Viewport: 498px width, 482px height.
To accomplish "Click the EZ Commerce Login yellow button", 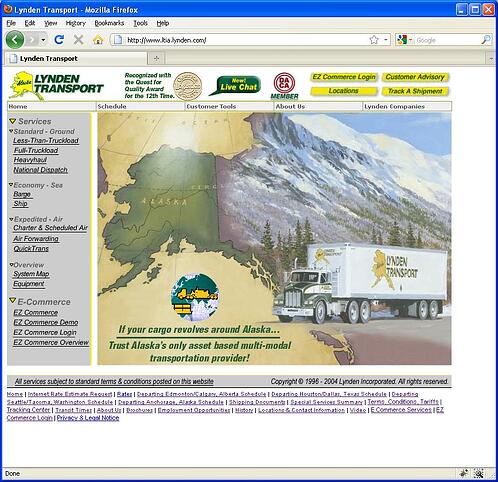I will pyautogui.click(x=344, y=77).
